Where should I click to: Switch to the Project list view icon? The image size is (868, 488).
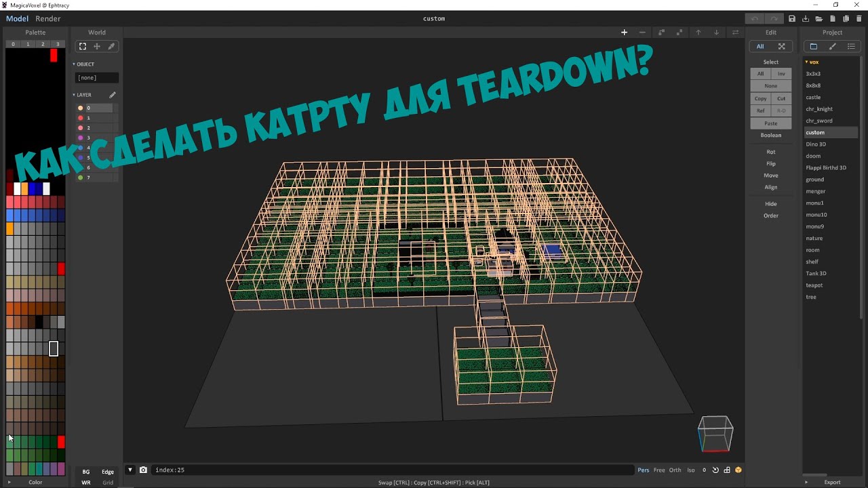851,47
